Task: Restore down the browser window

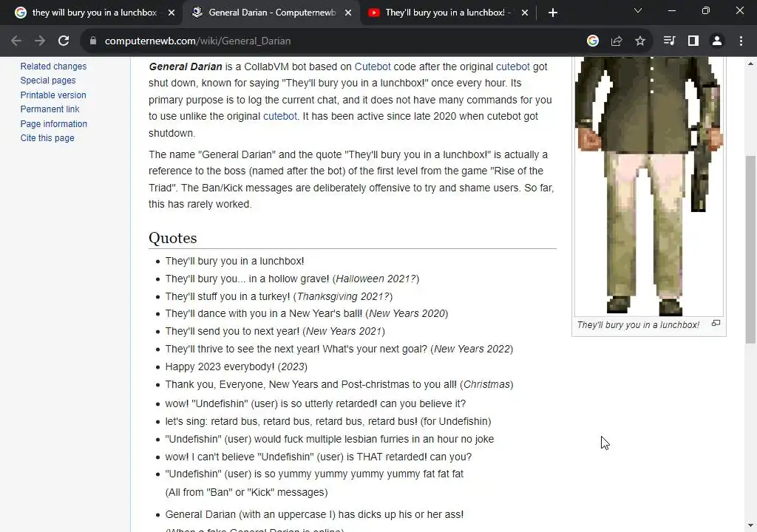Action: 706,10
